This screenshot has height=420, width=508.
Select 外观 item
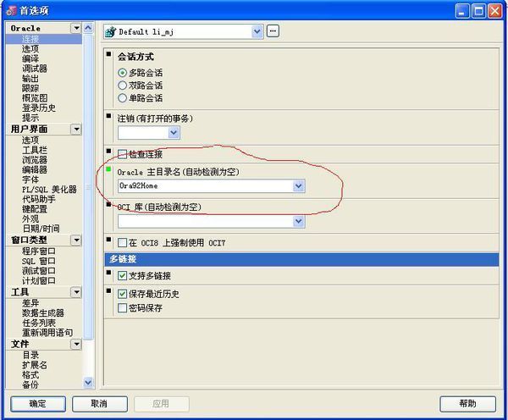[x=30, y=218]
